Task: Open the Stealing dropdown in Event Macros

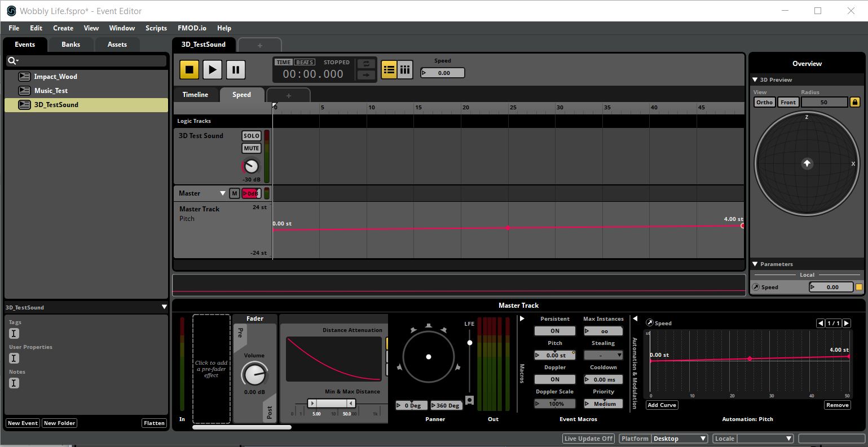Action: pos(603,355)
